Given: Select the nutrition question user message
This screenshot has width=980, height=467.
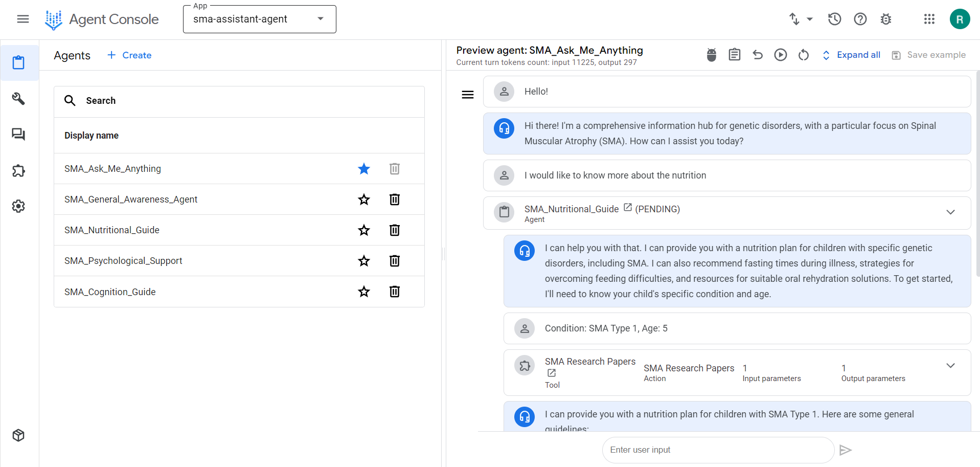Looking at the screenshot, I should [727, 175].
